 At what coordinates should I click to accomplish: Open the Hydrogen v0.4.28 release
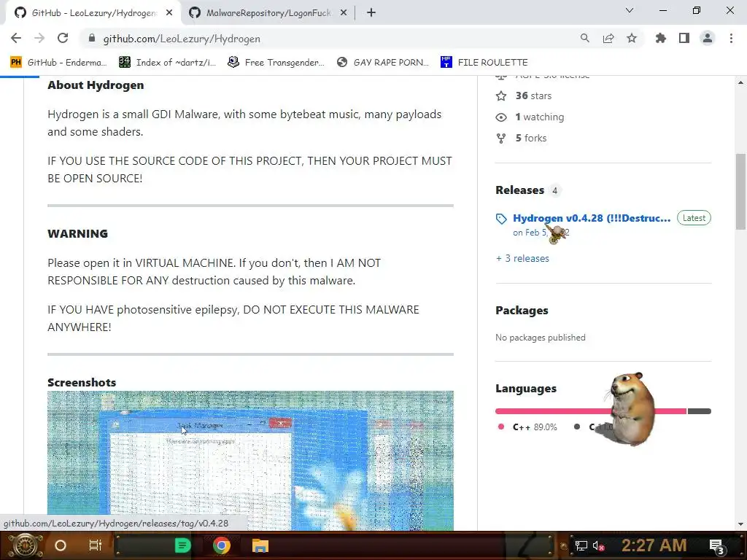(x=591, y=218)
